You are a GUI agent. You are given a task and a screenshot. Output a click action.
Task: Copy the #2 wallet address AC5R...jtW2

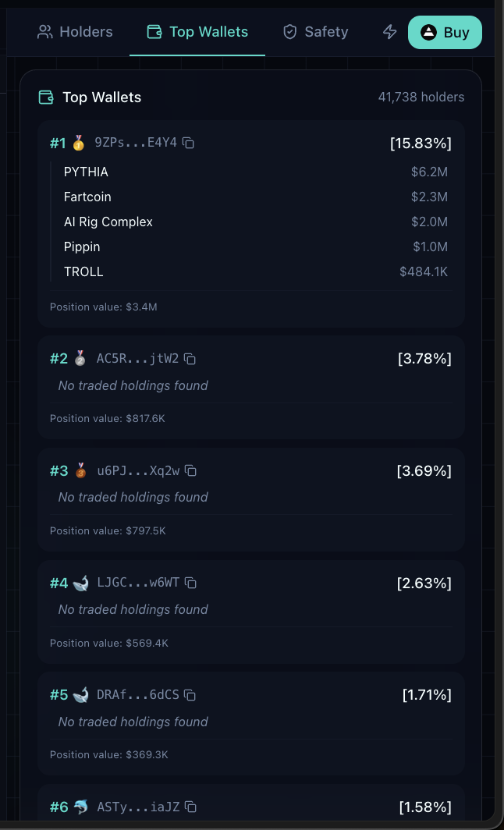pyautogui.click(x=190, y=358)
